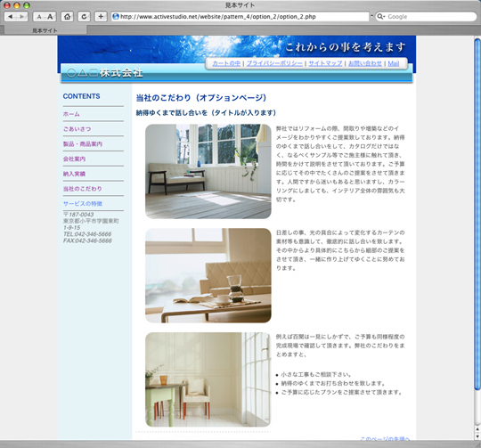Open the Mail link in header
This screenshot has height=448, width=481.
pyautogui.click(x=394, y=63)
